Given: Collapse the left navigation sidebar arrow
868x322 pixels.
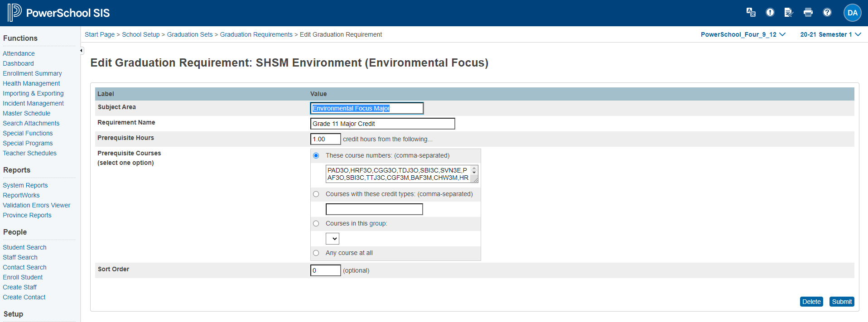Looking at the screenshot, I should pyautogui.click(x=82, y=51).
